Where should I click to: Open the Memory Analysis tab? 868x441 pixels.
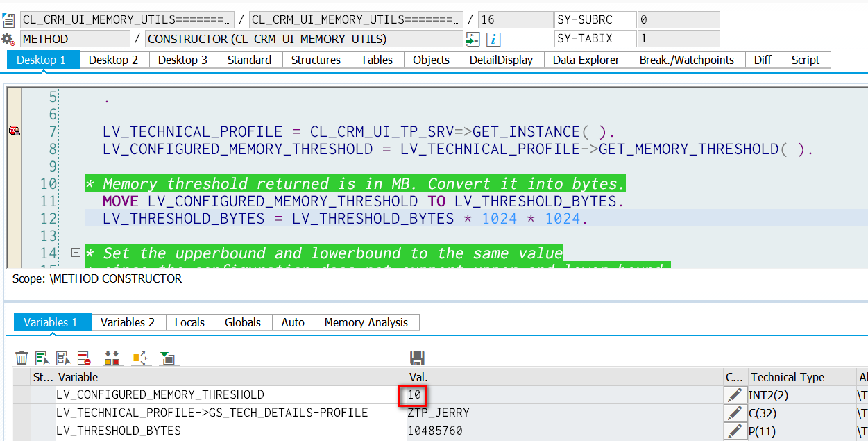point(366,322)
